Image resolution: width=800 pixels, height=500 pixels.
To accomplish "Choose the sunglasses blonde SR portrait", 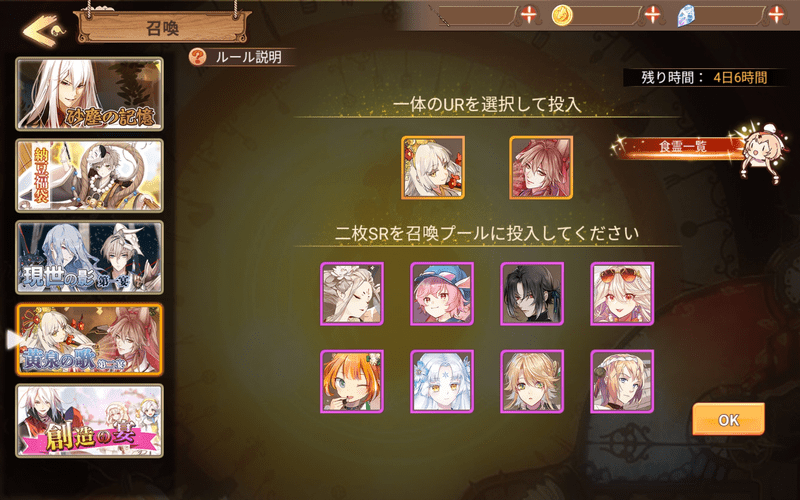I will point(622,294).
